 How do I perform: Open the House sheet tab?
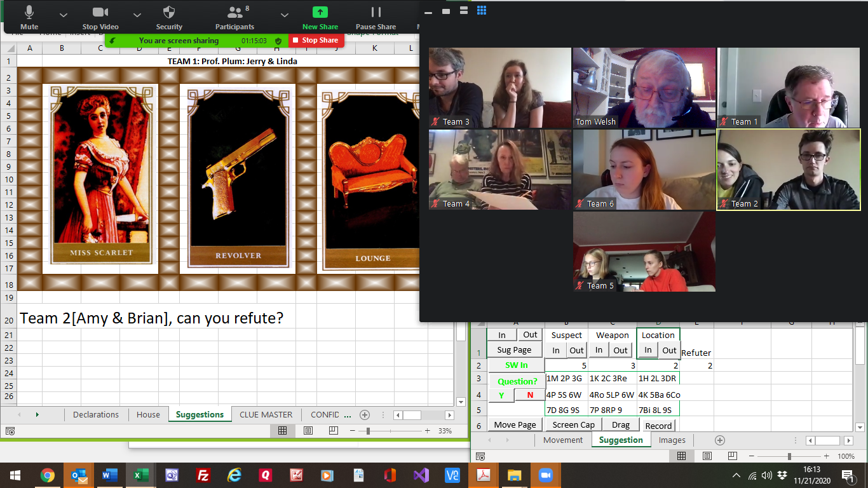point(148,414)
